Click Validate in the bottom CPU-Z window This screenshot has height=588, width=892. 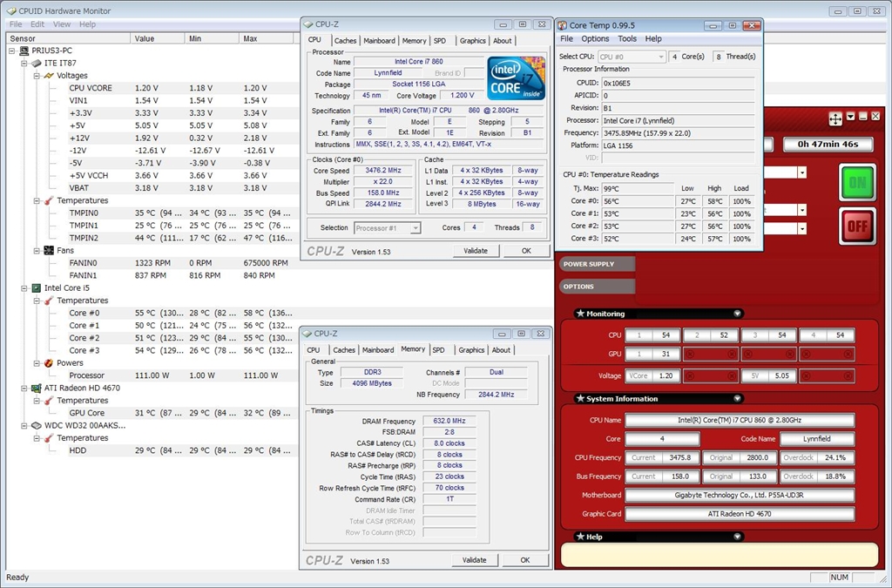click(x=474, y=560)
